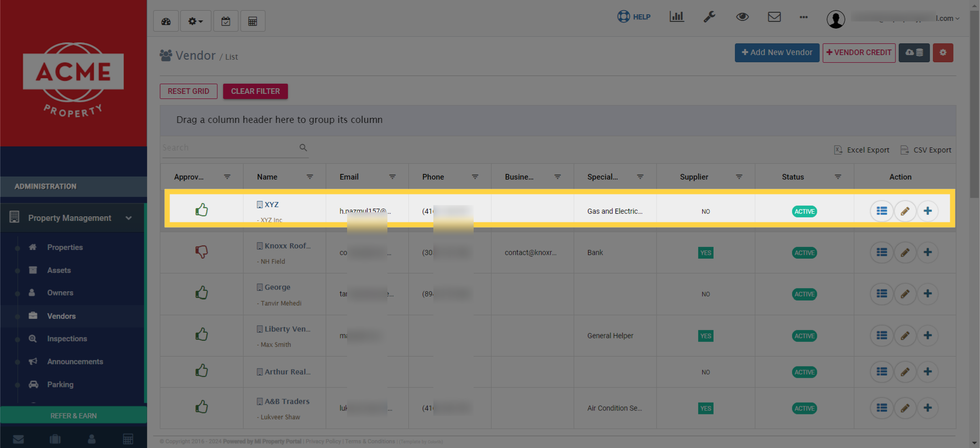The width and height of the screenshot is (980, 448).
Task: Edit Liberty Ven vendor with pencil icon
Action: tap(905, 335)
